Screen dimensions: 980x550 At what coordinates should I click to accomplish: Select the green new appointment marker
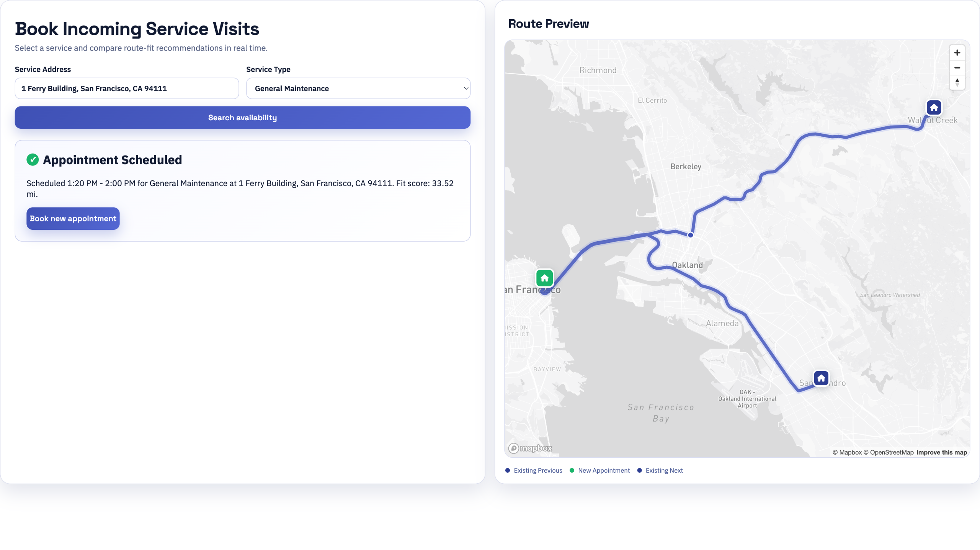[x=544, y=278]
